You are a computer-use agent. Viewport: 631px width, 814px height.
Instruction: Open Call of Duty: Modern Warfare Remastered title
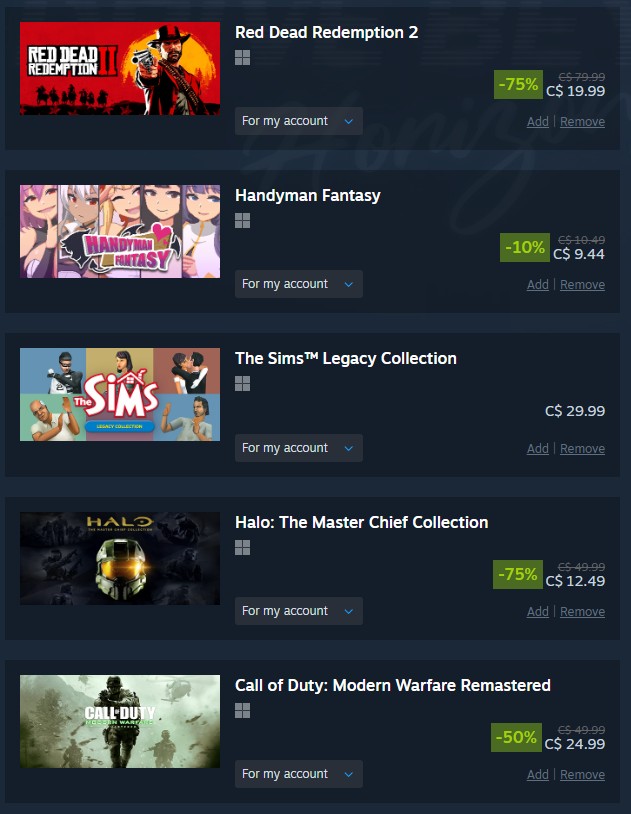pos(393,685)
